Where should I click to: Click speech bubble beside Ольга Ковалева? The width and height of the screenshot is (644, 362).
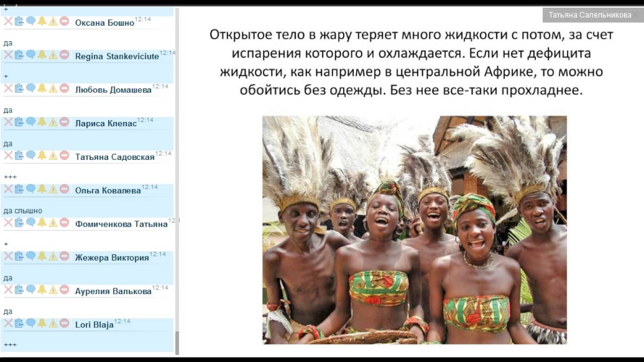click(31, 189)
